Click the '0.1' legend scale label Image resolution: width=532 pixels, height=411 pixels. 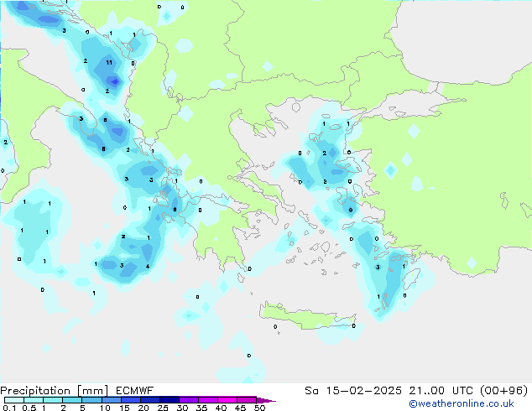(9, 408)
